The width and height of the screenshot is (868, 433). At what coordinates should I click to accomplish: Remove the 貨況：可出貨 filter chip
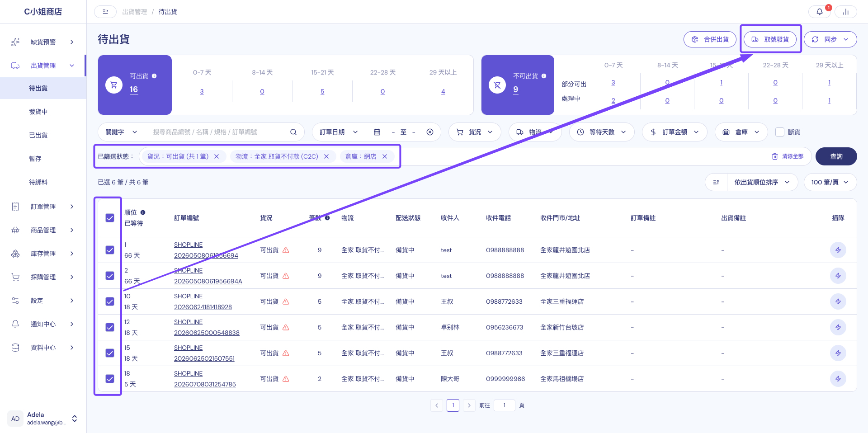(217, 156)
